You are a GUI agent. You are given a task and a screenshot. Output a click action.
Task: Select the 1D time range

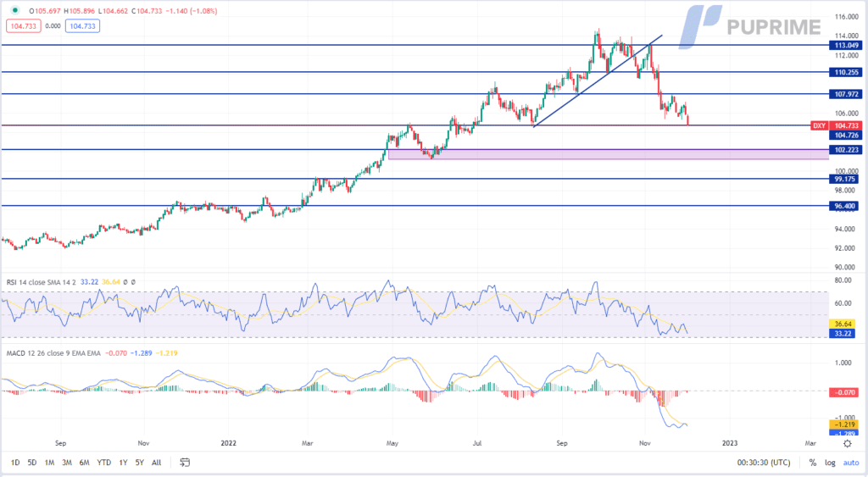coord(15,463)
